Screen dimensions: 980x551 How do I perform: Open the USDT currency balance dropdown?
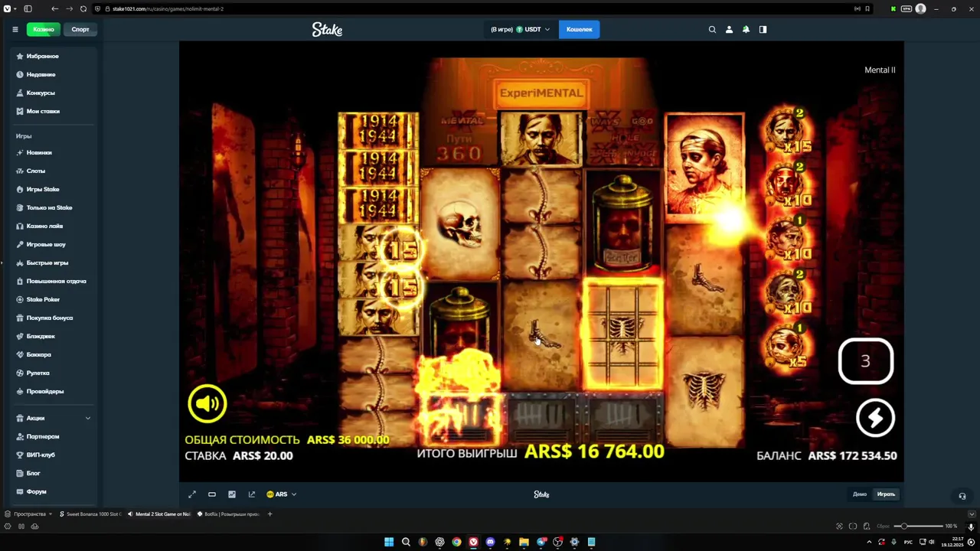[x=521, y=29]
